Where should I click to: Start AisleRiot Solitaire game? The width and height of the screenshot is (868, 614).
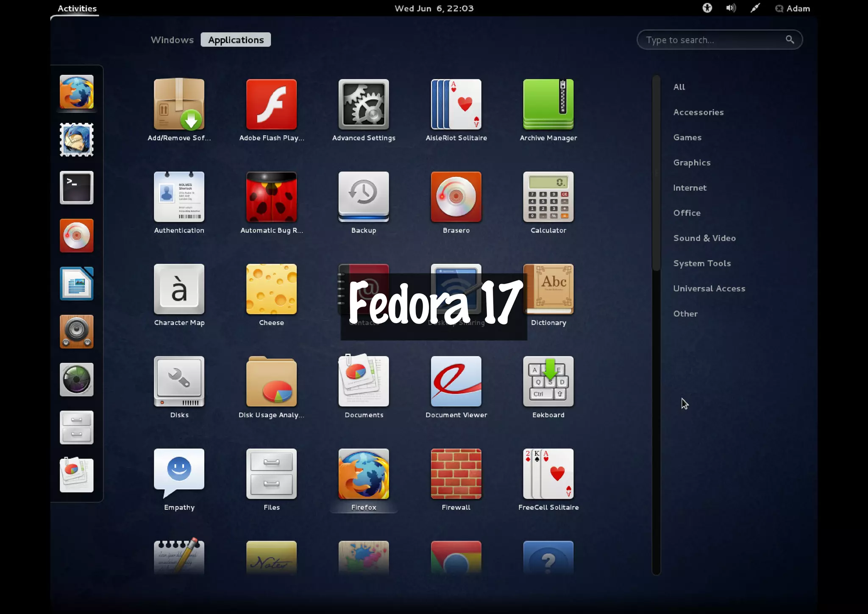pyautogui.click(x=456, y=110)
